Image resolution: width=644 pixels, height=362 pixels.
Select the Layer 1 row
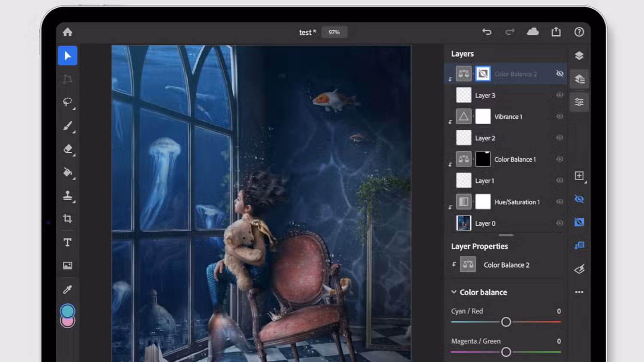506,181
